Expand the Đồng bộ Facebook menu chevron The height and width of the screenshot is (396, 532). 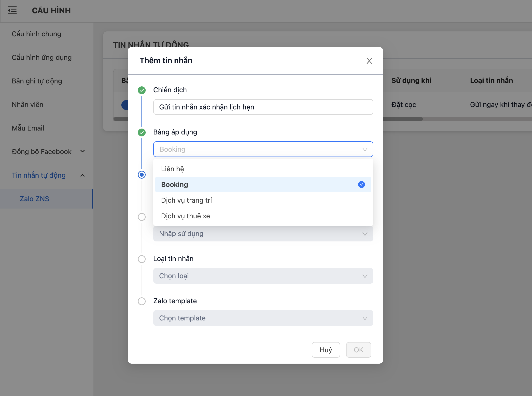click(x=83, y=151)
